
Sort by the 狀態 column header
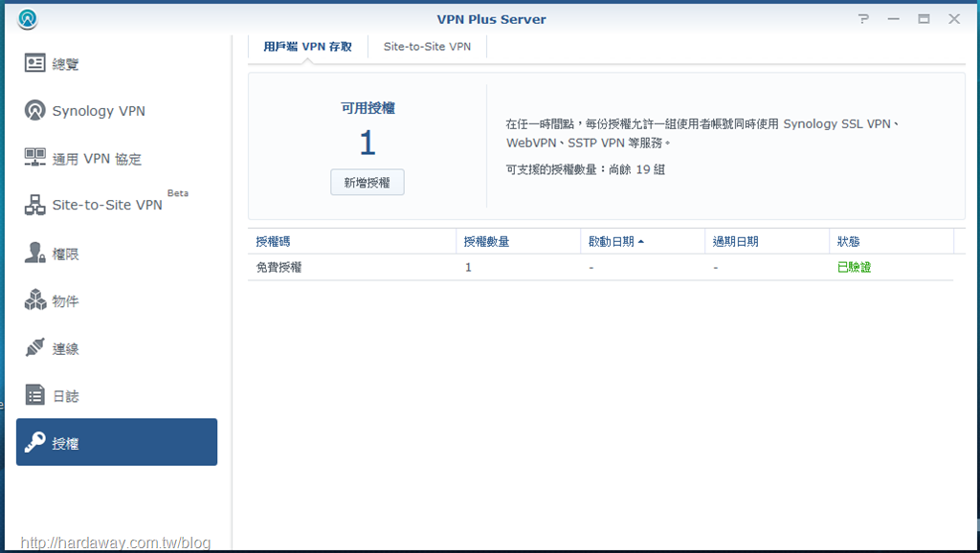point(892,241)
